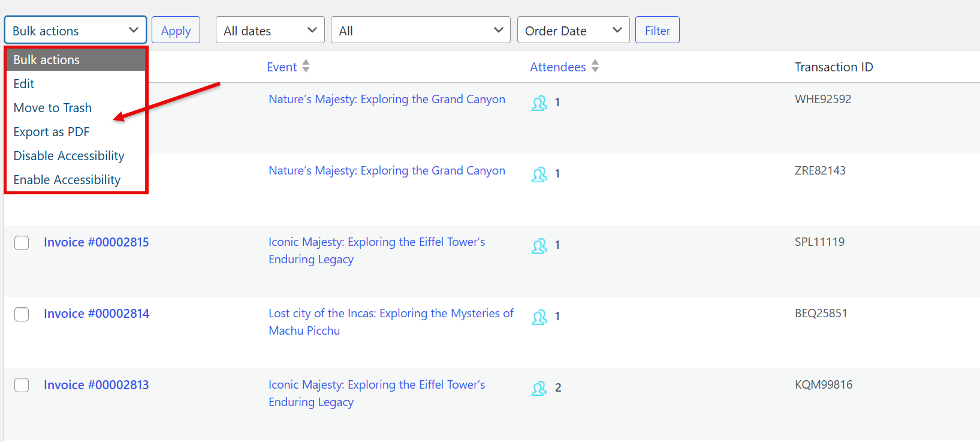
Task: Check the box beside Invoice #00002813
Action: coord(22,386)
